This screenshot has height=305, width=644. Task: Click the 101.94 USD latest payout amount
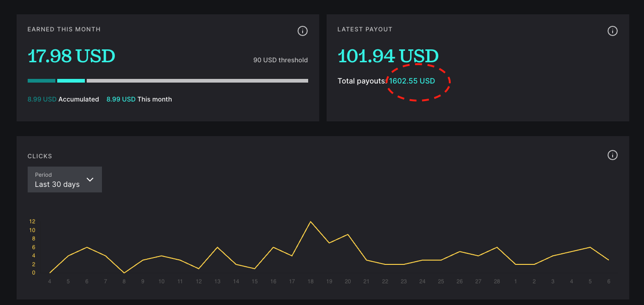pos(388,56)
